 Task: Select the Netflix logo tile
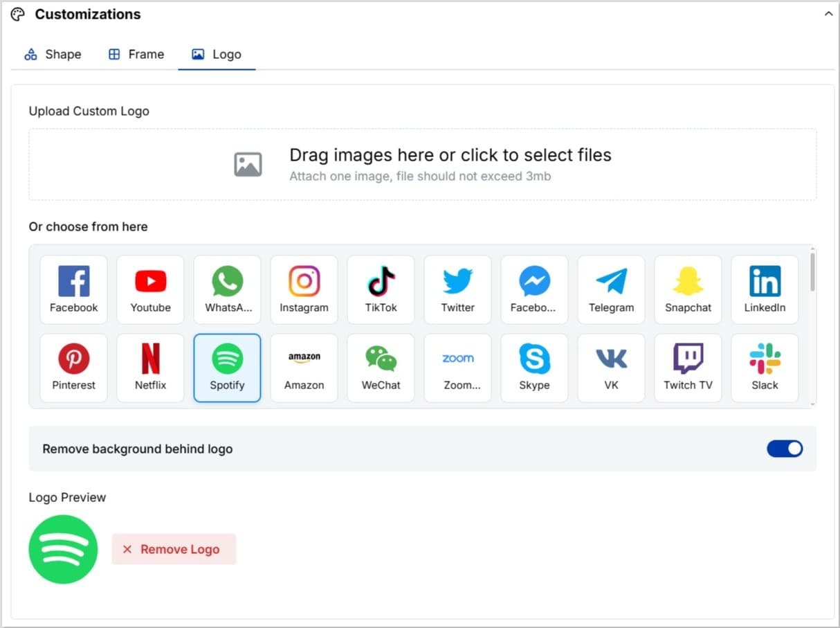click(151, 368)
